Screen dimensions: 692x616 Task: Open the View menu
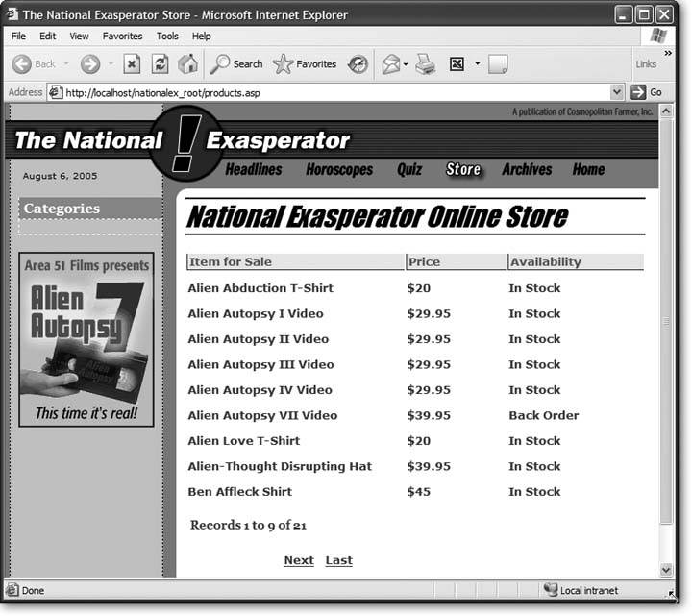(x=79, y=37)
